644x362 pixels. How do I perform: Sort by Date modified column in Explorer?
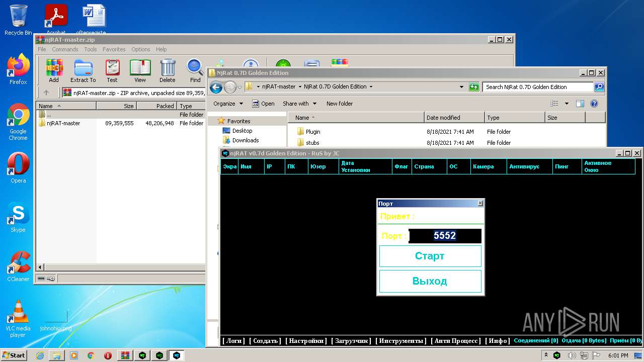[454, 118]
